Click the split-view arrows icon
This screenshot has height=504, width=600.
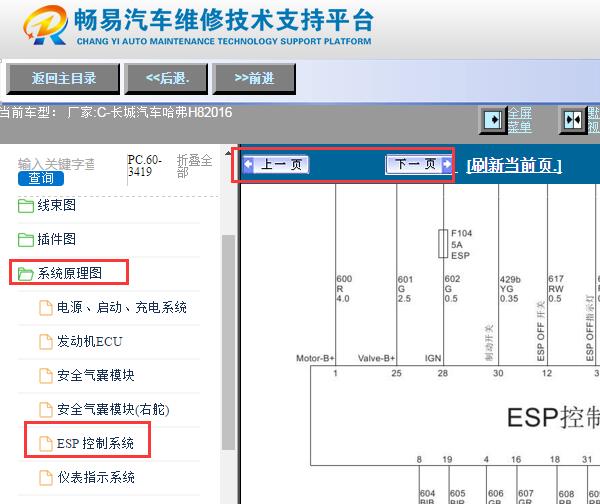[x=572, y=120]
